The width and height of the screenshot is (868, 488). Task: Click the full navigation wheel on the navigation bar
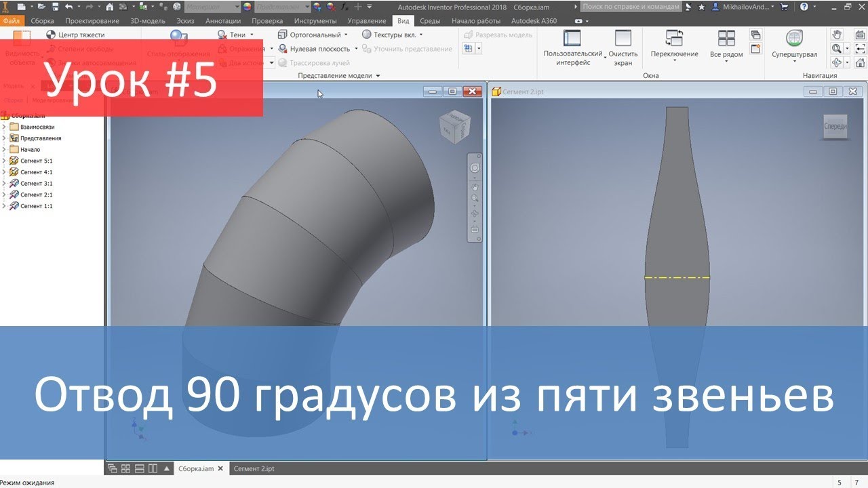(475, 167)
